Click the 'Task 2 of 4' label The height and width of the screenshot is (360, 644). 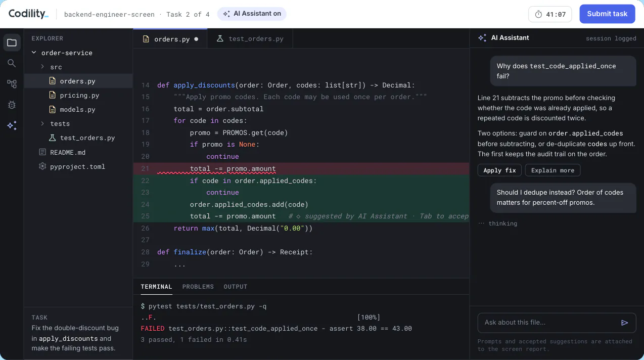188,14
